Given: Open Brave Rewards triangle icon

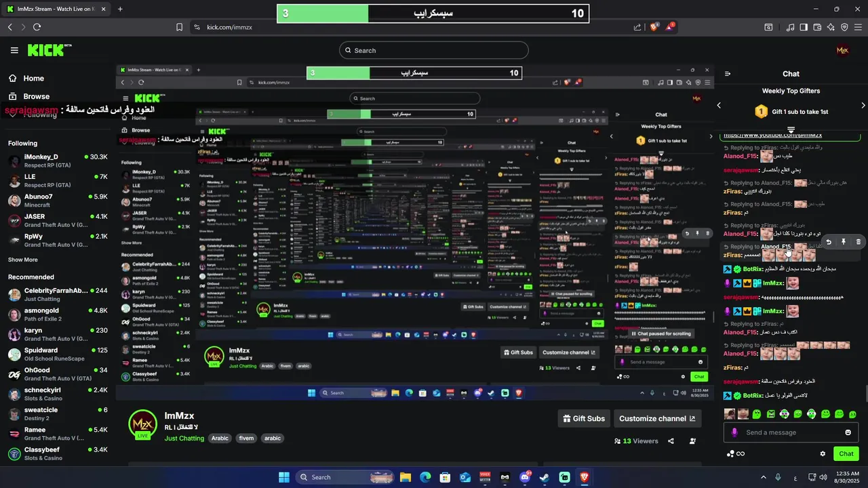Looking at the screenshot, I should pyautogui.click(x=670, y=27).
